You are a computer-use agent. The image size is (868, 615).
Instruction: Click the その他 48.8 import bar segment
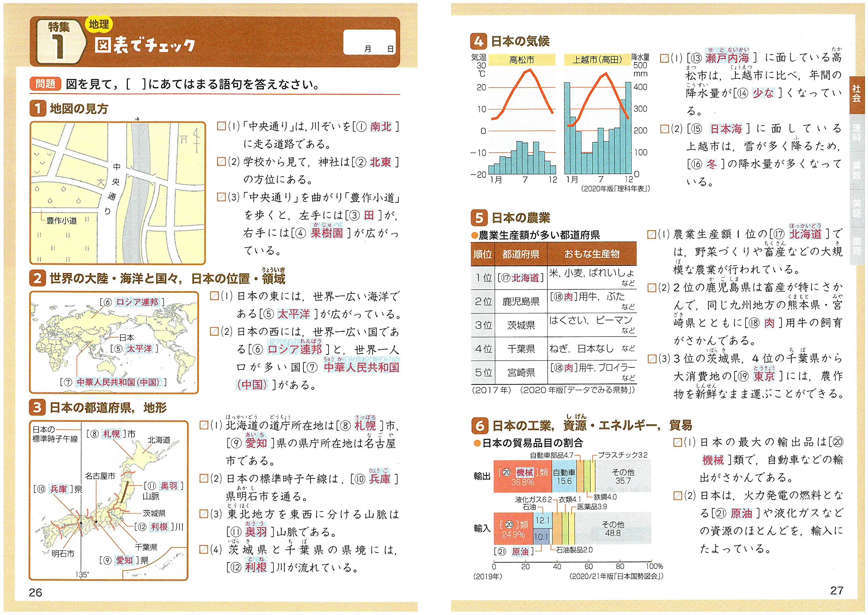tap(613, 528)
